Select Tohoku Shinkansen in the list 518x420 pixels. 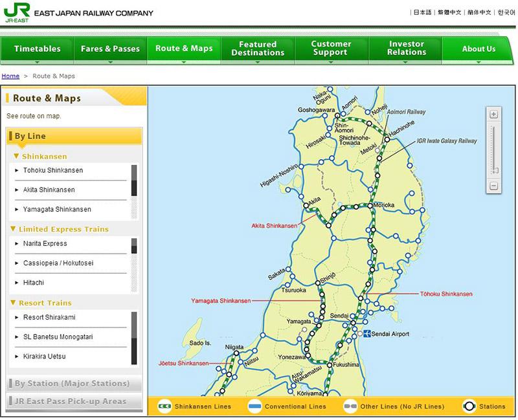pyautogui.click(x=53, y=171)
